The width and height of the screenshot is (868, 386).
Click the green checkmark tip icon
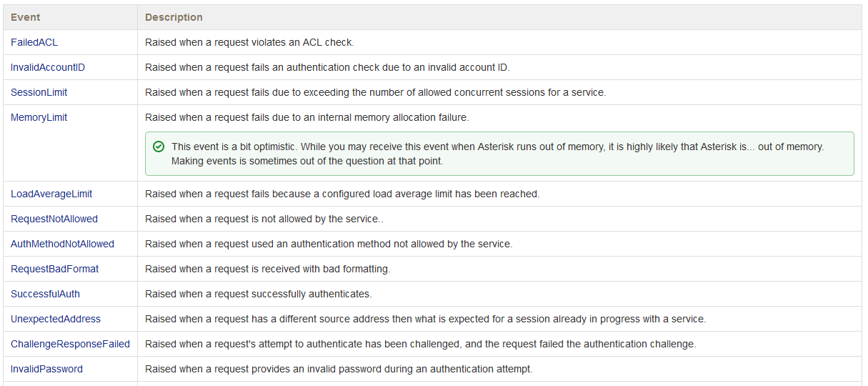(159, 147)
